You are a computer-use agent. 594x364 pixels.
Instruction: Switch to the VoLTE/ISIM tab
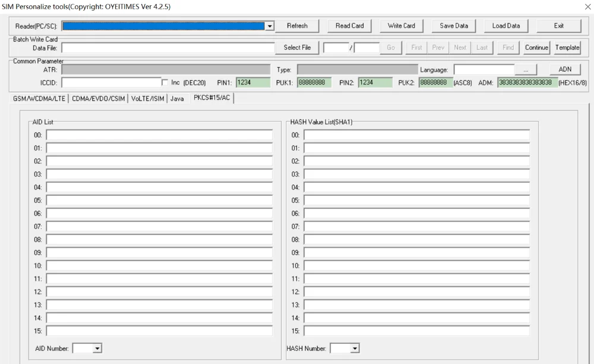147,99
